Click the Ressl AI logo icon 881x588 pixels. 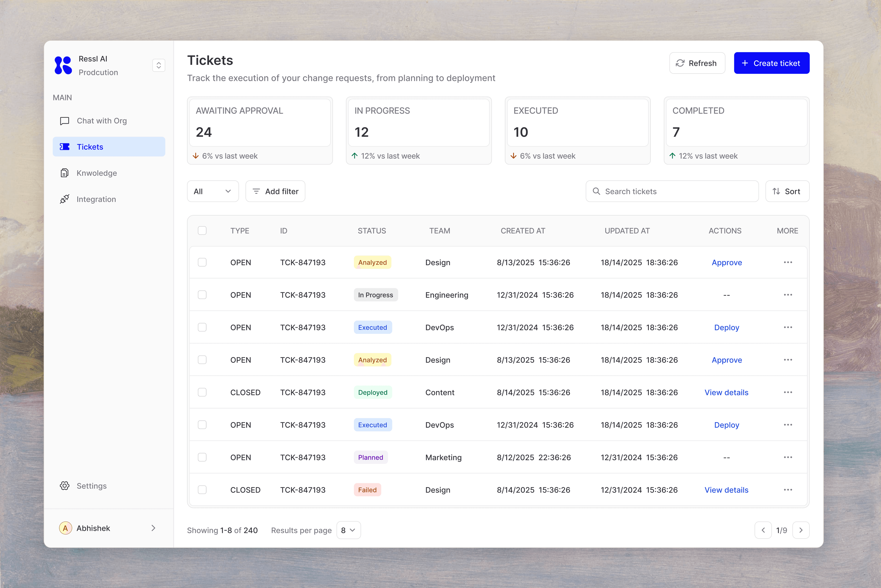[x=63, y=65]
